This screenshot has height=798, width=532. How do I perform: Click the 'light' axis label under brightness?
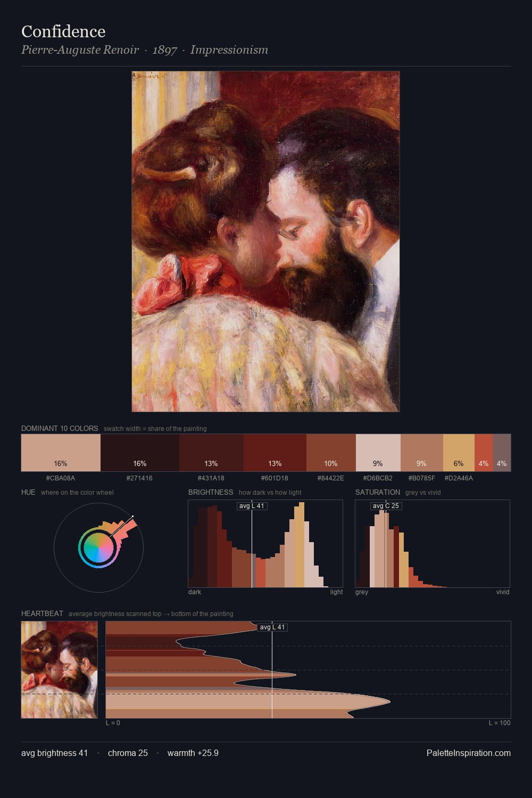pyautogui.click(x=336, y=592)
